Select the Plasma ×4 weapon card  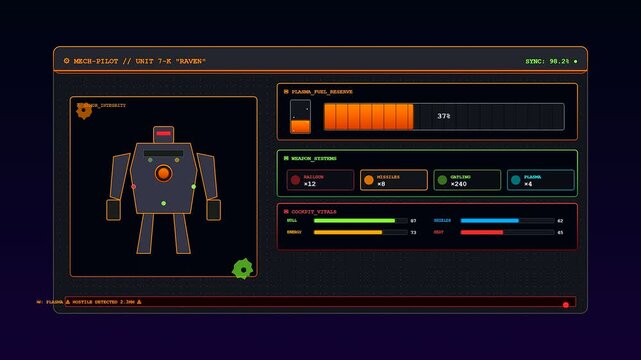click(x=541, y=180)
